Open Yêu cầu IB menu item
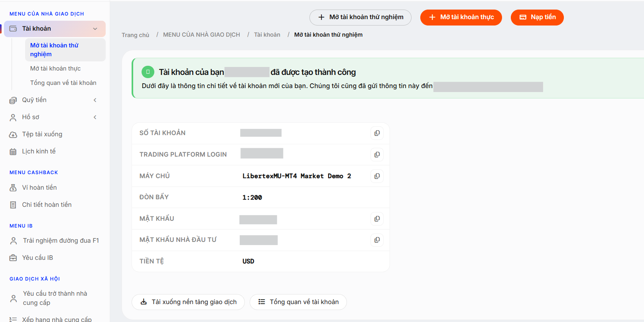 37,258
